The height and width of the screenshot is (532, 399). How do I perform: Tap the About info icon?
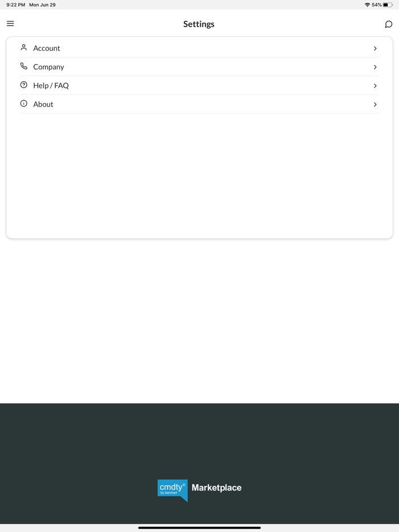point(24,104)
